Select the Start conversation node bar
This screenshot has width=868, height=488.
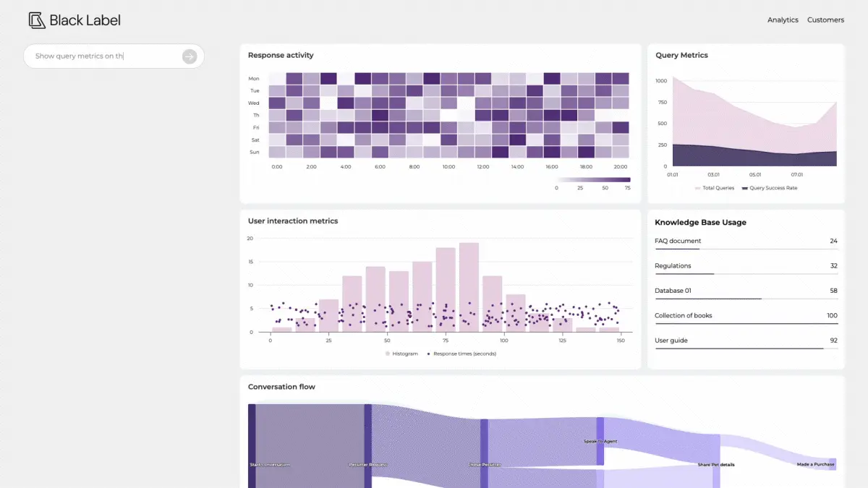click(x=252, y=445)
